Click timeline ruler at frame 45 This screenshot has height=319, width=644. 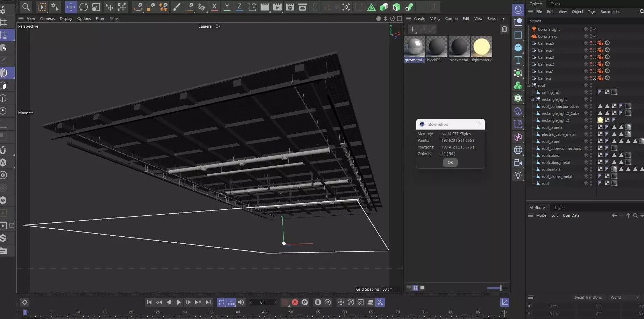[x=264, y=312]
